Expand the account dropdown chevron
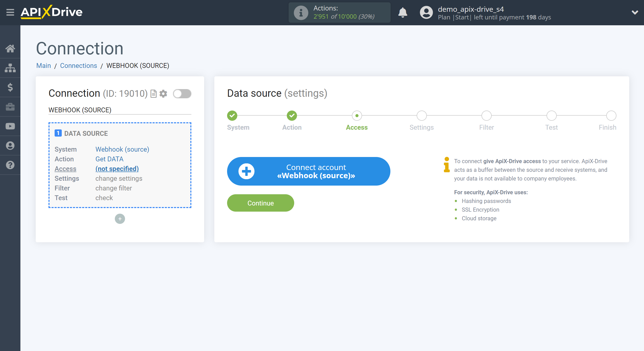Image resolution: width=644 pixels, height=351 pixels. [x=635, y=12]
